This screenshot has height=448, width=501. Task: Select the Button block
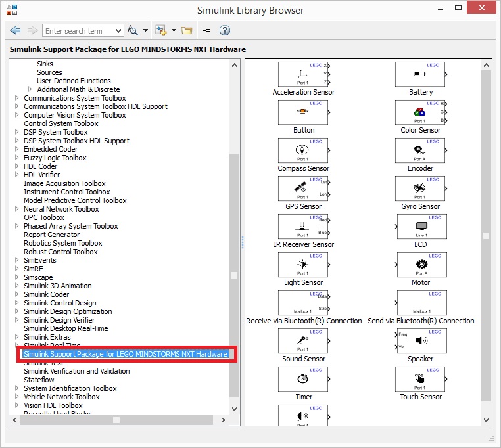304,112
